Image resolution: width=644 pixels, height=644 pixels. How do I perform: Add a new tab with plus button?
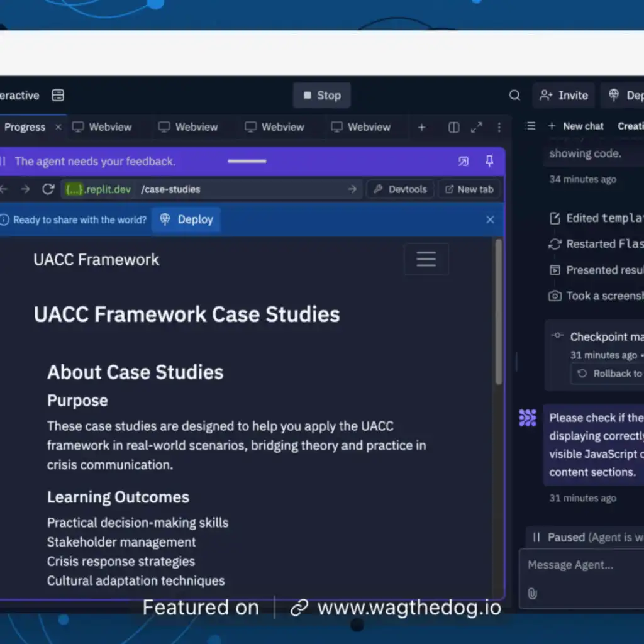[x=421, y=128]
